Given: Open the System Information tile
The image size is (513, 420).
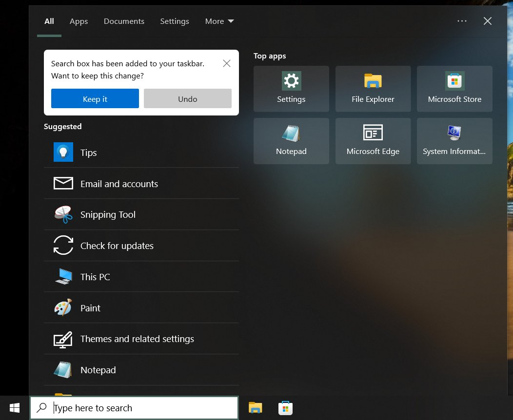Looking at the screenshot, I should coord(454,141).
